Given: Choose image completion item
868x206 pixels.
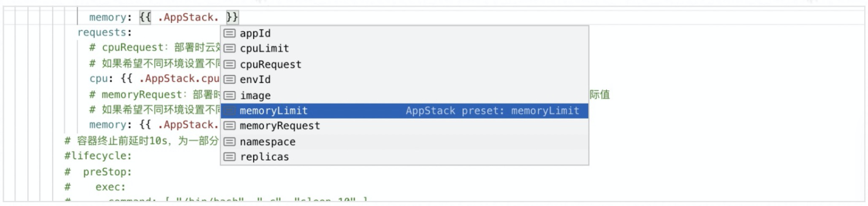Looking at the screenshot, I should tap(404, 95).
